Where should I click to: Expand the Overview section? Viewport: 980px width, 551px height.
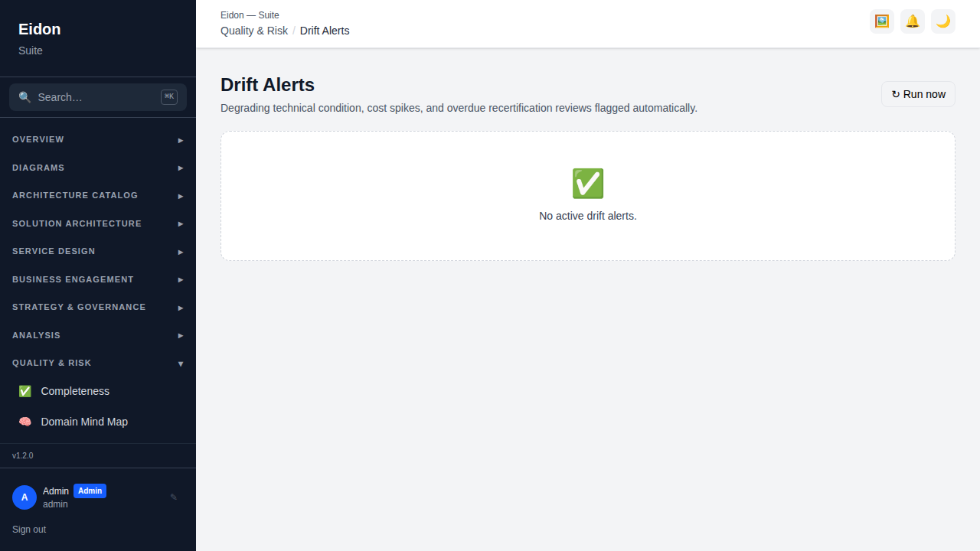pyautogui.click(x=98, y=140)
